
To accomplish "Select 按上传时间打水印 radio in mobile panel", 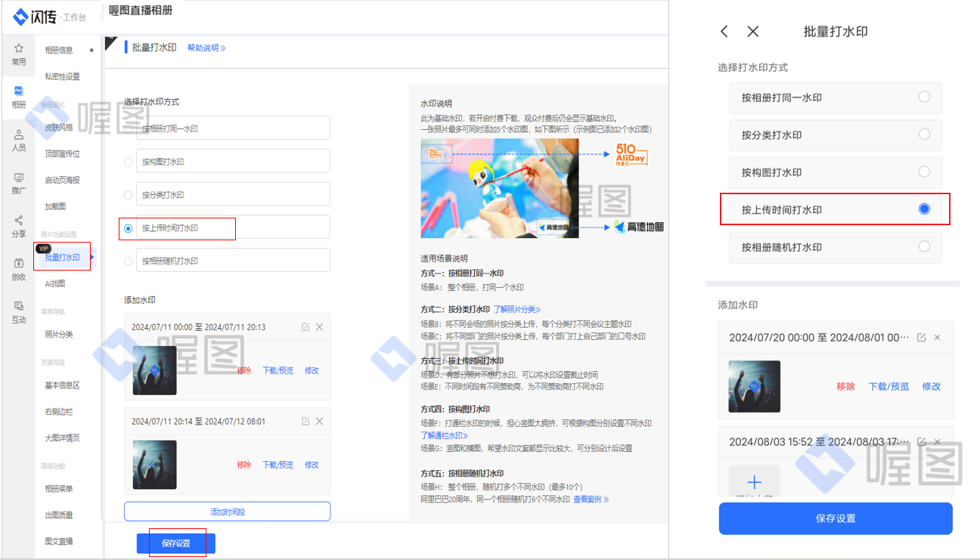I will coord(924,209).
